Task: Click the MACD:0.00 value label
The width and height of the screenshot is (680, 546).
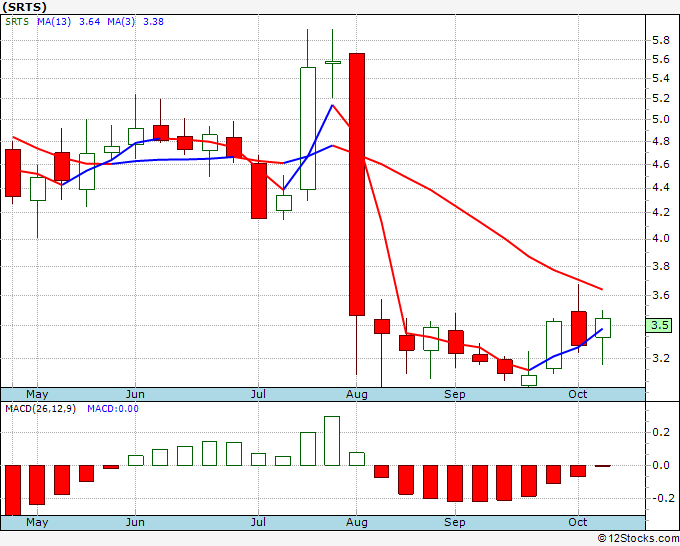Action: click(113, 409)
